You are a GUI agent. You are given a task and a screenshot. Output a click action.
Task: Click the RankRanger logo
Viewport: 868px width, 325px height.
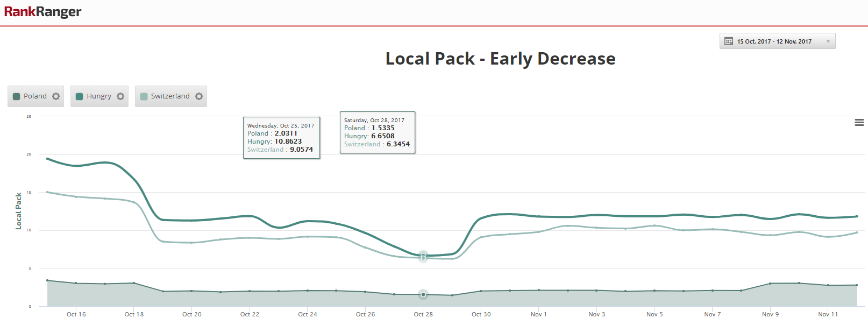[42, 12]
